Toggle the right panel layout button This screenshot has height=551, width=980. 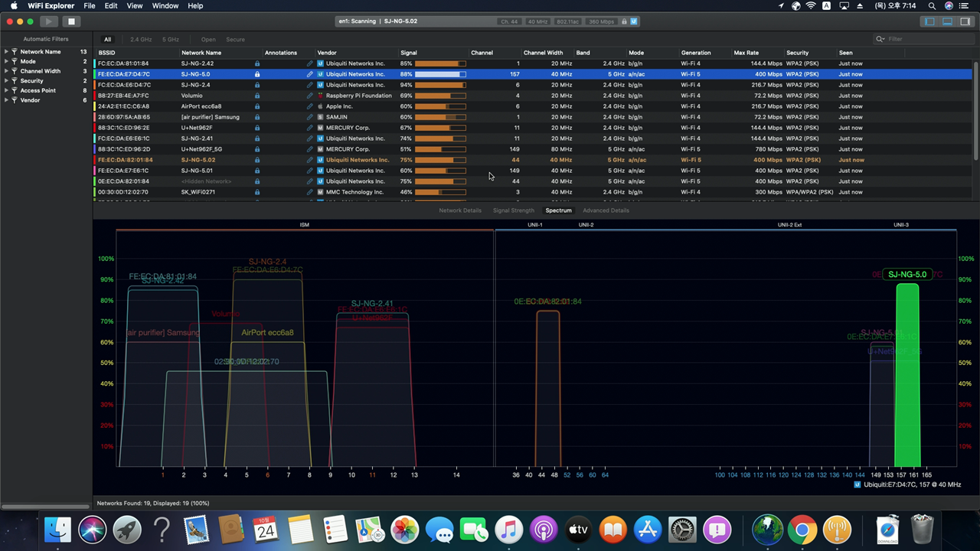coord(965,21)
